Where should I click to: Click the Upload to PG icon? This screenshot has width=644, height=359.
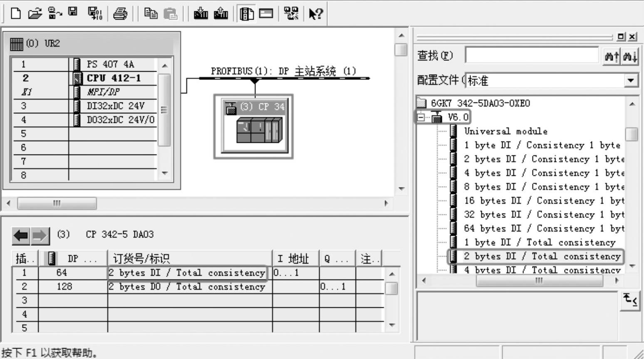point(221,14)
